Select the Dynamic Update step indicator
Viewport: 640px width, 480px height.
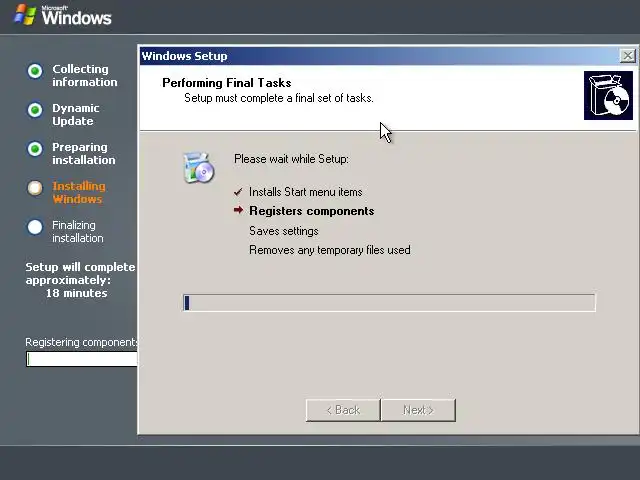(35, 110)
